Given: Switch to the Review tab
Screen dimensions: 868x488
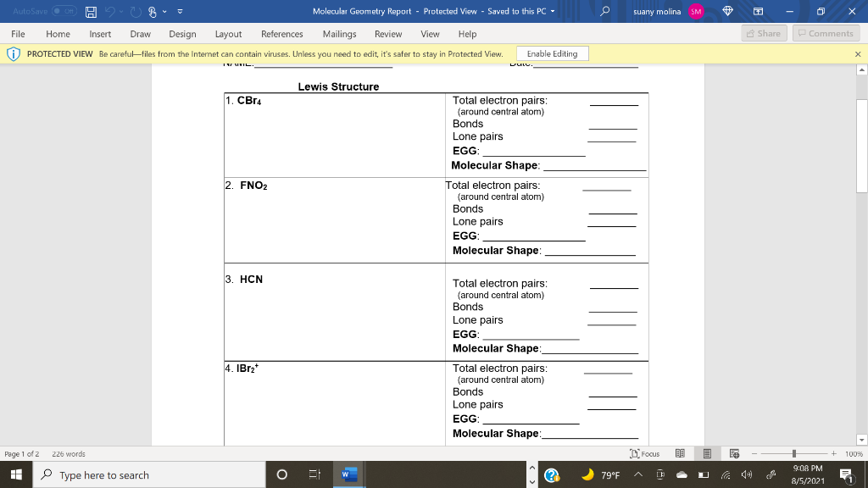Looking at the screenshot, I should click(388, 34).
